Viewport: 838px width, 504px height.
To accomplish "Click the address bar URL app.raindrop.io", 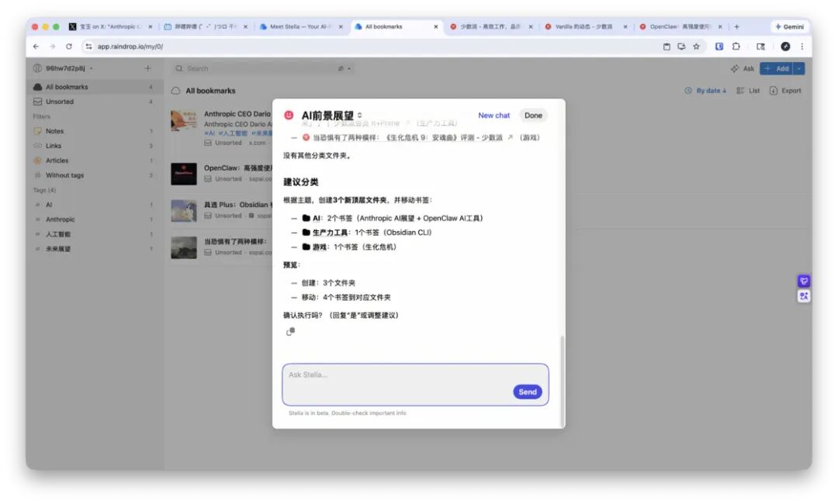I will [130, 47].
